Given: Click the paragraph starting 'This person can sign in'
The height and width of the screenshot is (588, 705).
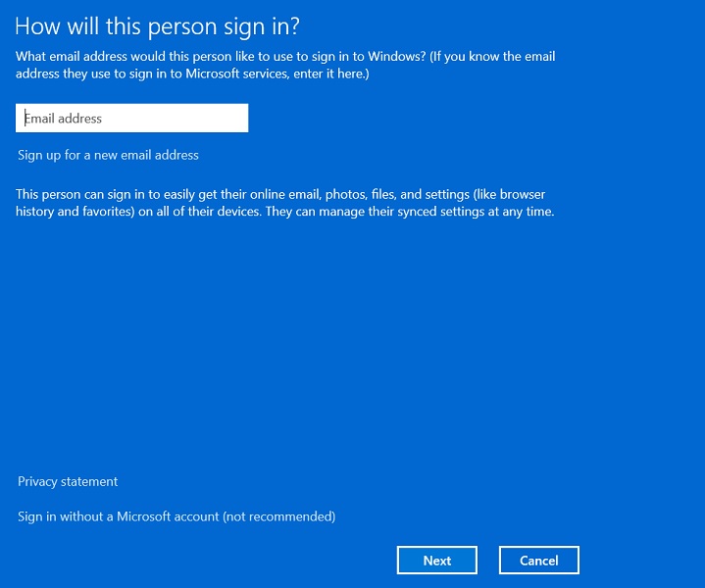Looking at the screenshot, I should click(x=284, y=203).
